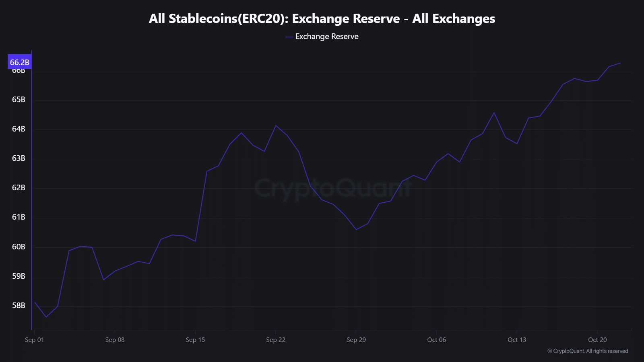The image size is (644, 362).
Task: Click the 64B y-axis label
Action: tap(19, 129)
